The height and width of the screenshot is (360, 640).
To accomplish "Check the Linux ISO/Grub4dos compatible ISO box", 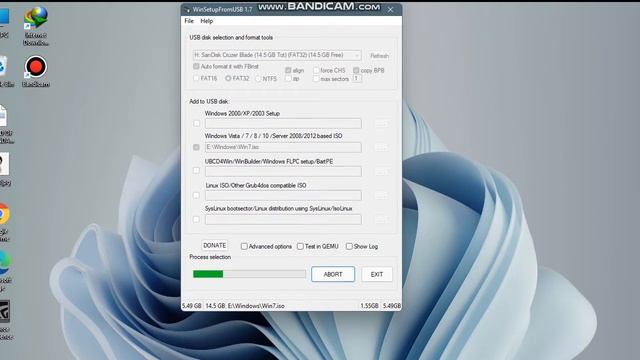I will 196,196.
